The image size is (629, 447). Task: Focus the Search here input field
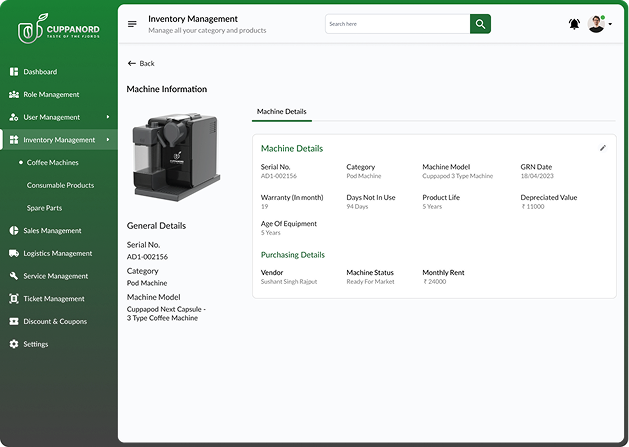pyautogui.click(x=398, y=24)
